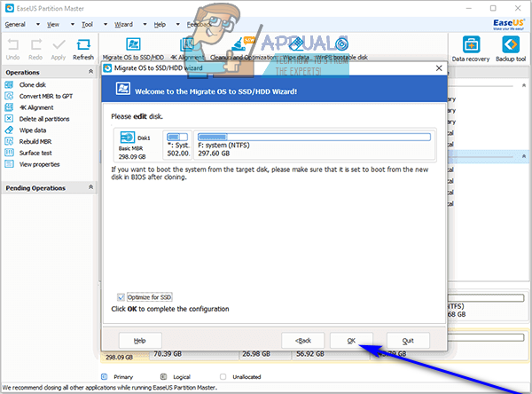Open the View menu

53,25
